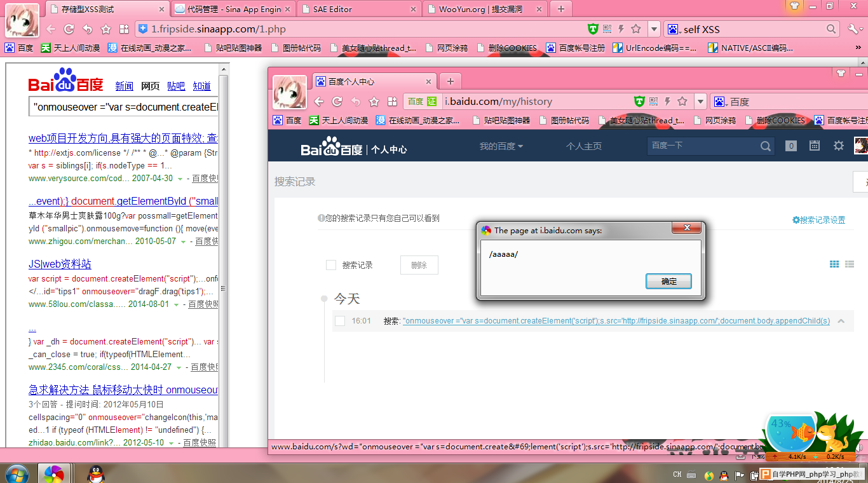
Task: Switch search records to list view
Action: (850, 264)
